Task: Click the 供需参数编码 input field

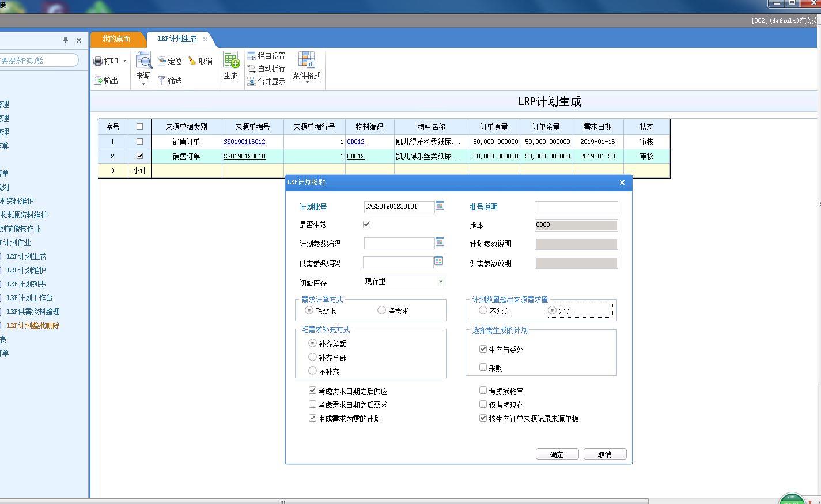Action: pyautogui.click(x=398, y=262)
